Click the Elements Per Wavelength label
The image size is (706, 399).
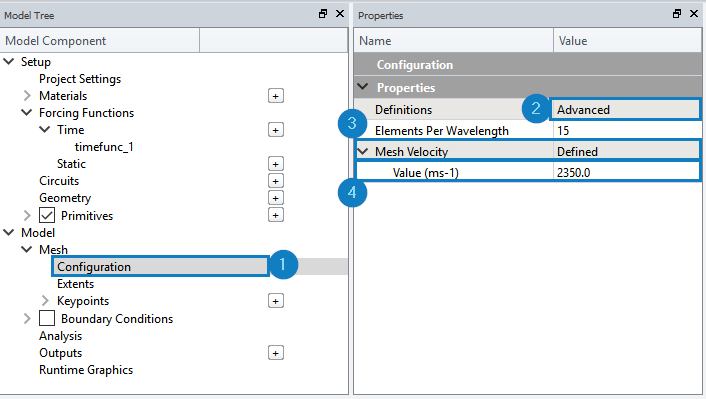coord(442,131)
